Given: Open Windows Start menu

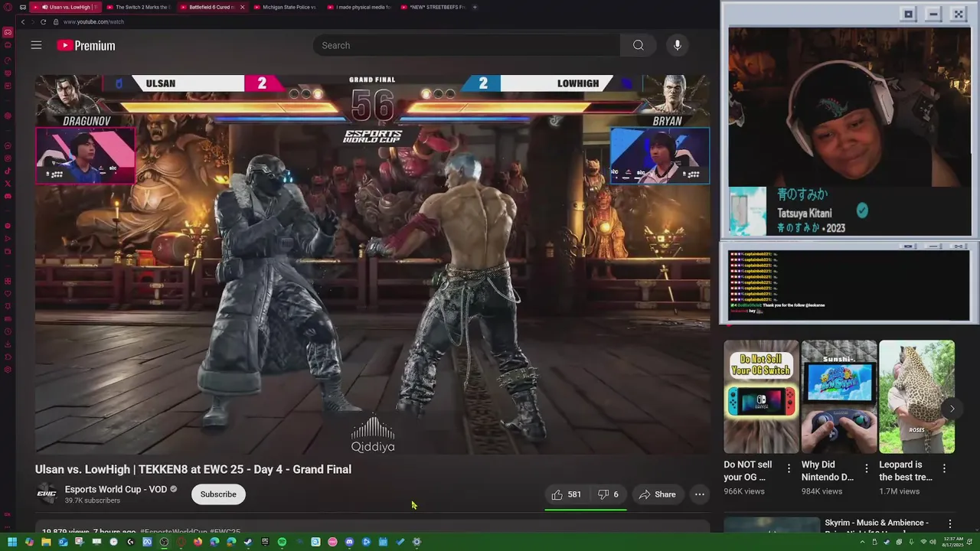Looking at the screenshot, I should (x=12, y=542).
